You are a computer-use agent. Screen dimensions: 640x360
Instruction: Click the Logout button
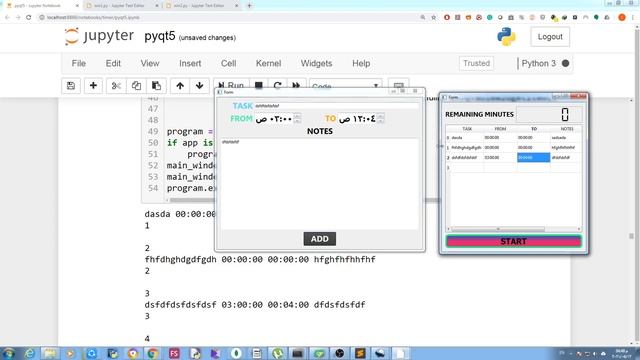(x=550, y=37)
